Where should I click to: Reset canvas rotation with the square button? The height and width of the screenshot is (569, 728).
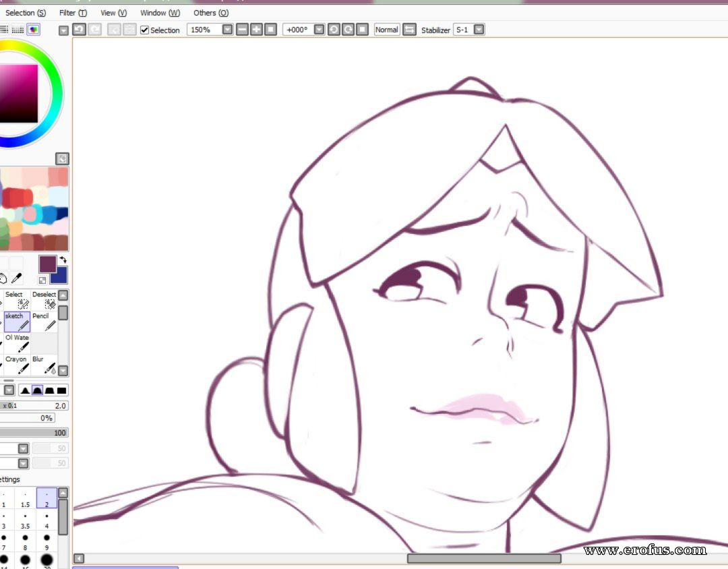(362, 30)
